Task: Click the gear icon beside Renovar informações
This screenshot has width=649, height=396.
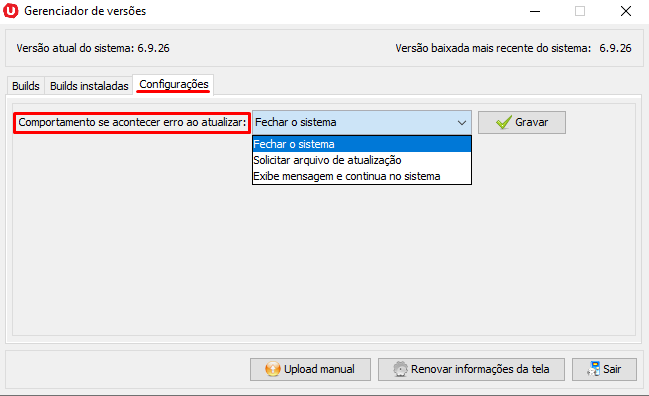Action: point(400,369)
